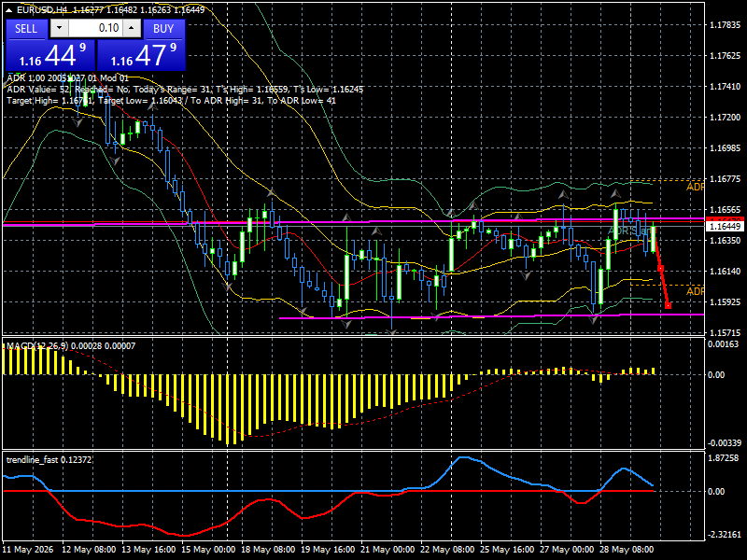Click the 13 May 16:00 time label

[148, 550]
